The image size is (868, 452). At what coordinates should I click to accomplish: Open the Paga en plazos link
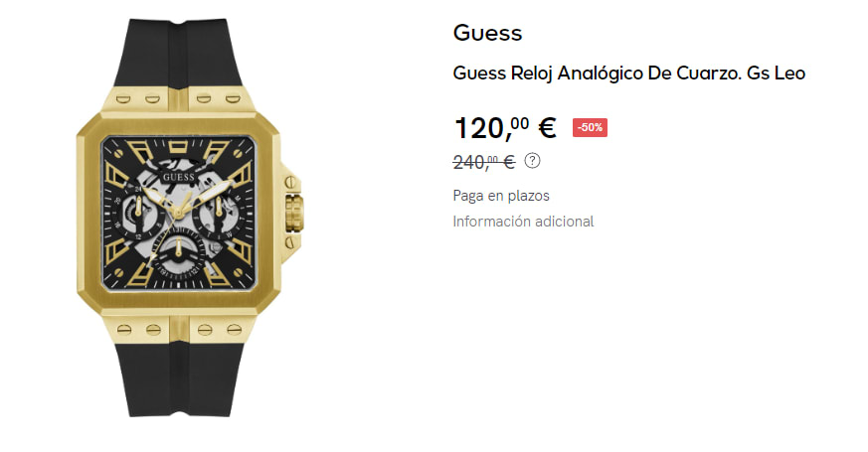(x=501, y=196)
